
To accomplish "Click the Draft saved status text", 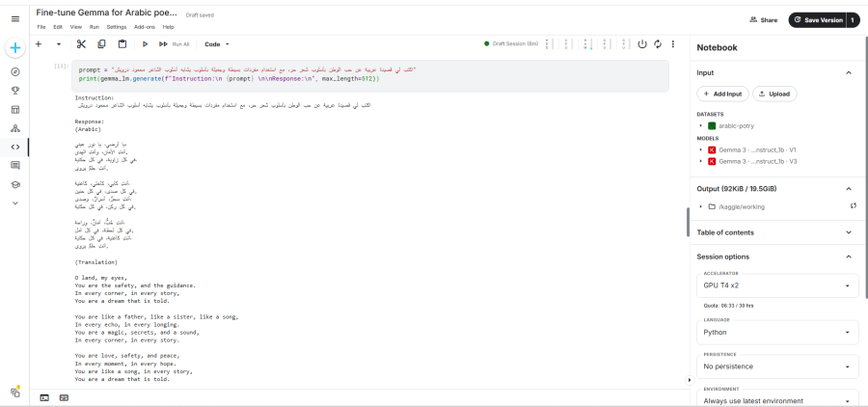I will 200,15.
